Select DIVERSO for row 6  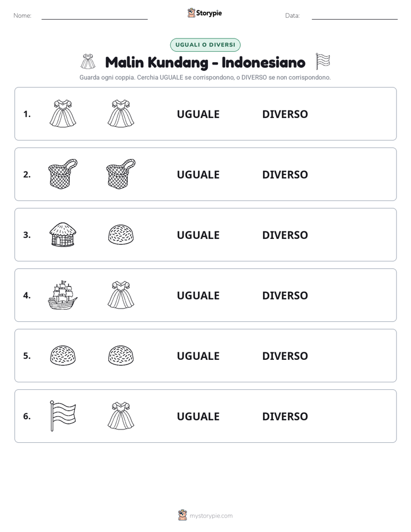click(x=285, y=416)
